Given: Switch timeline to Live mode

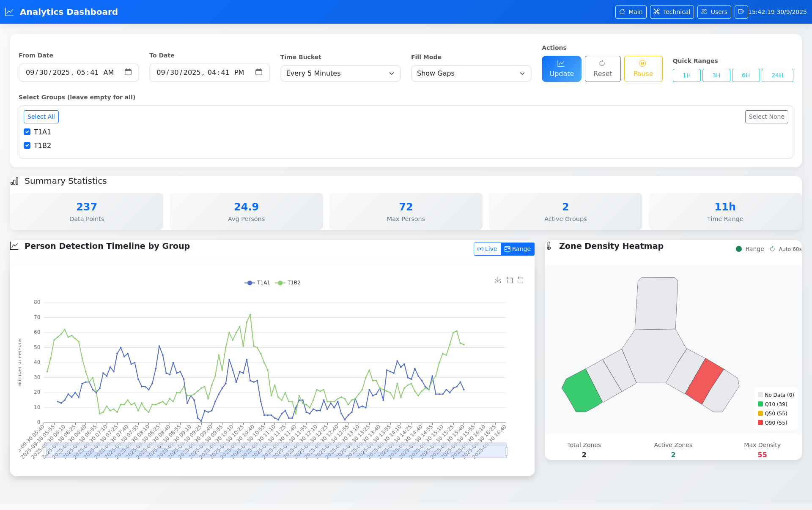Looking at the screenshot, I should pos(487,249).
